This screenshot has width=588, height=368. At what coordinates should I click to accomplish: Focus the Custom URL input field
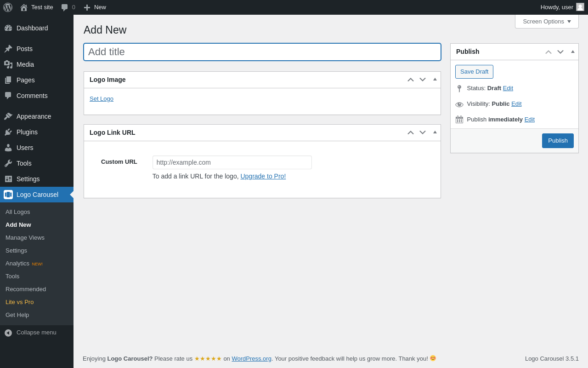[232, 162]
